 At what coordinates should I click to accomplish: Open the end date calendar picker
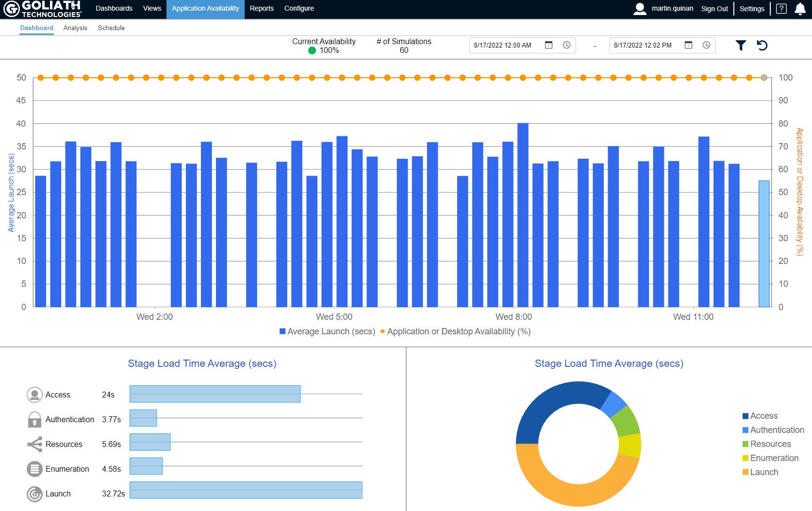point(688,45)
